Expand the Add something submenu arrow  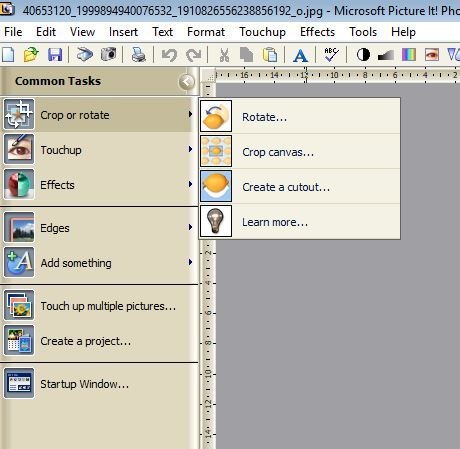[x=190, y=262]
